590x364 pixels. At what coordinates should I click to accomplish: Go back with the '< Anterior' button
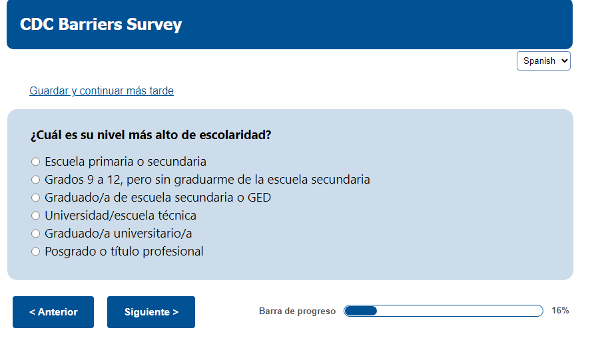click(x=53, y=312)
